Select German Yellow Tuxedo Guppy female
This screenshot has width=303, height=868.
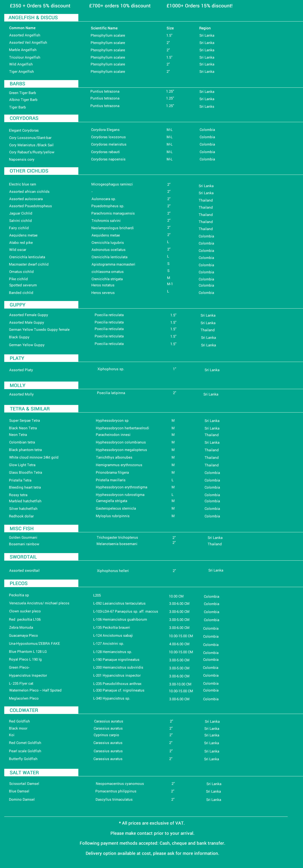(x=39, y=330)
